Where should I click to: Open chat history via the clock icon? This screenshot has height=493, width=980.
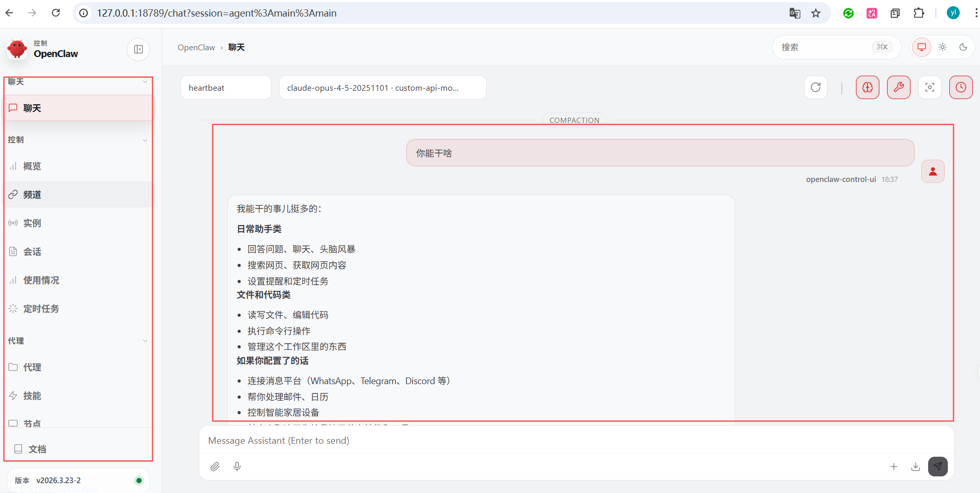960,87
